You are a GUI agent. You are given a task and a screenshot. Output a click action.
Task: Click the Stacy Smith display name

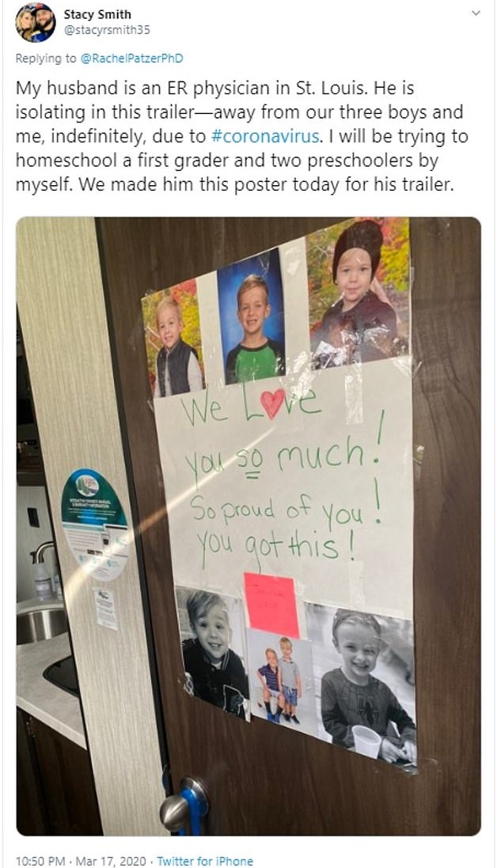click(97, 14)
